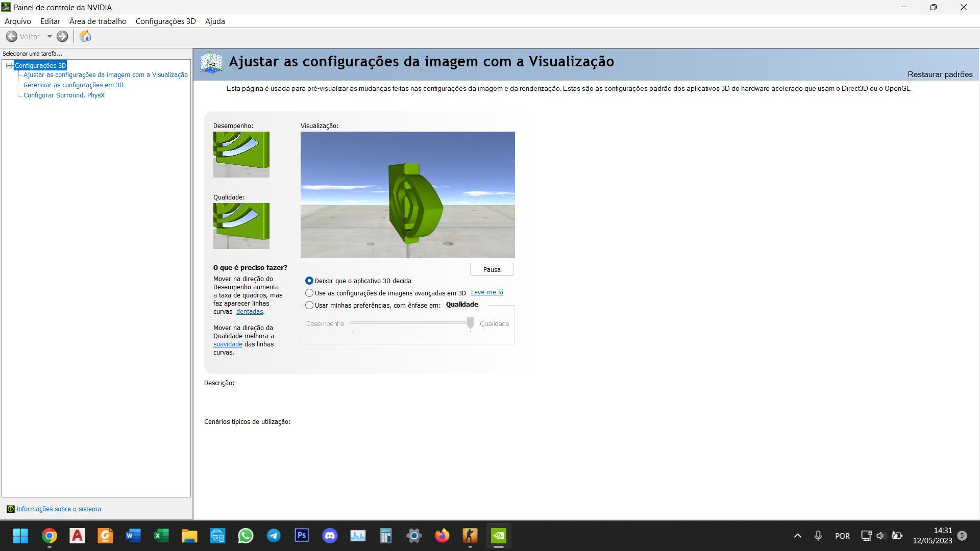Select Deixar que o aplicativo 3D decida
The image size is (980, 551).
click(309, 281)
